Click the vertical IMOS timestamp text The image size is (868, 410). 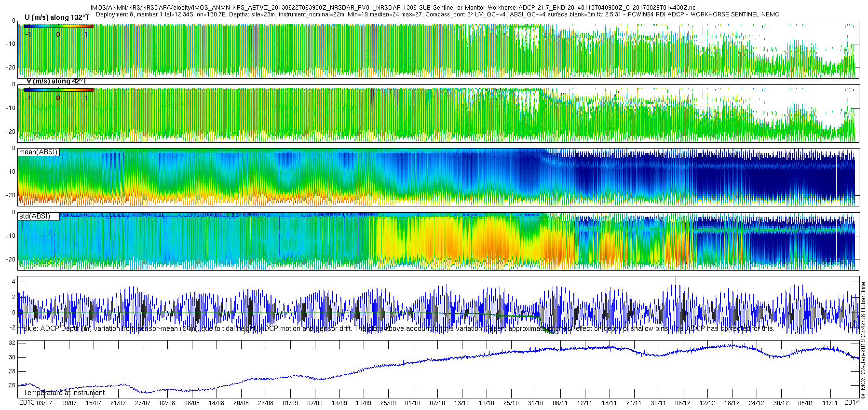pyautogui.click(x=863, y=340)
